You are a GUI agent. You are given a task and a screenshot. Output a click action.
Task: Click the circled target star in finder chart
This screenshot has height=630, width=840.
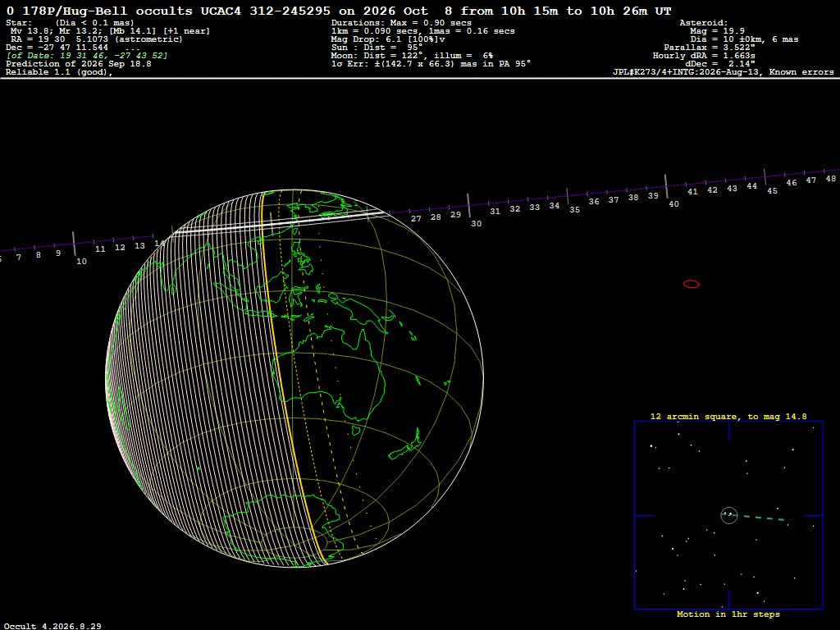click(x=729, y=515)
